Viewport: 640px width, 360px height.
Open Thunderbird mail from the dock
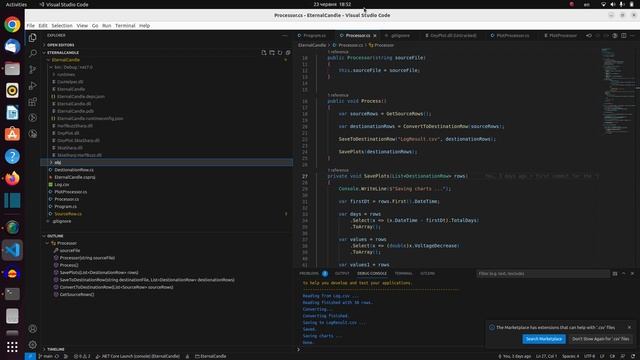12,47
